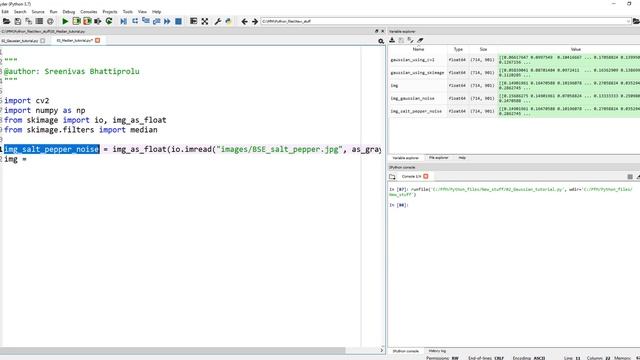
Task: Click the green Run file button
Action: click(x=65, y=21)
